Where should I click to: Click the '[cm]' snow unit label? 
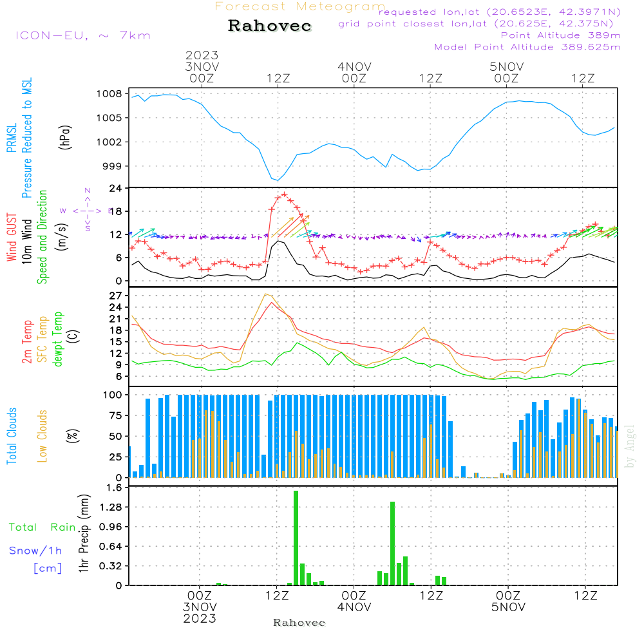[x=48, y=568]
